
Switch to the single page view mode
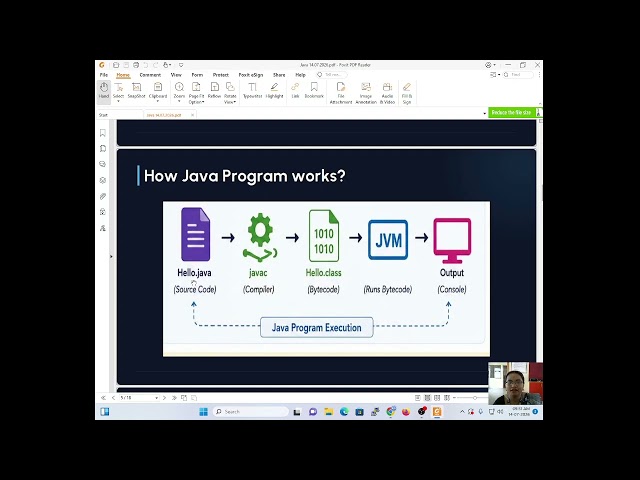point(418,398)
